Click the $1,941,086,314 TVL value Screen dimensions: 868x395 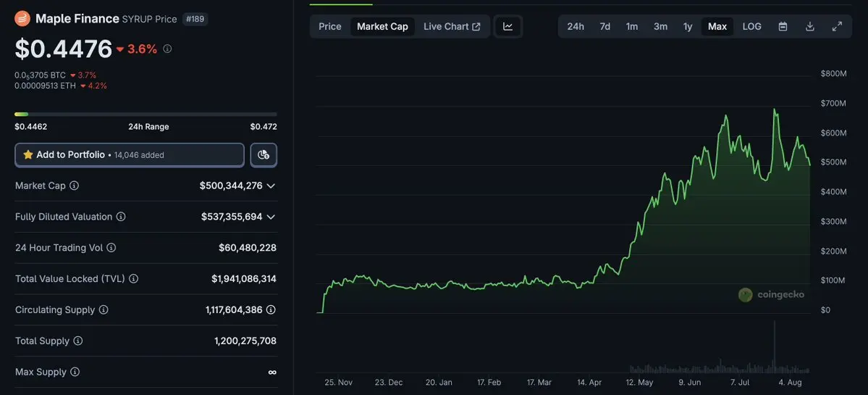[x=243, y=278]
